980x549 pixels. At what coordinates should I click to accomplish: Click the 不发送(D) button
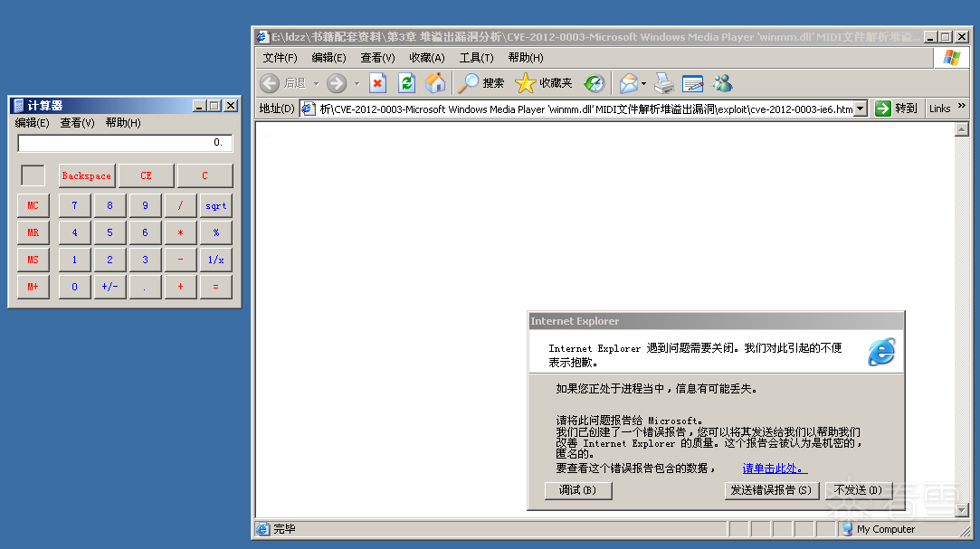858,490
